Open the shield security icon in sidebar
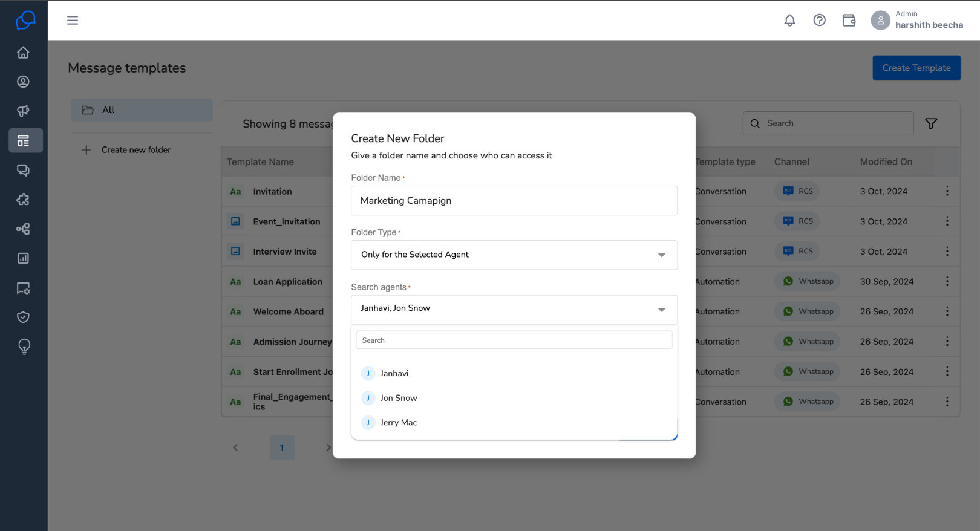 24,317
